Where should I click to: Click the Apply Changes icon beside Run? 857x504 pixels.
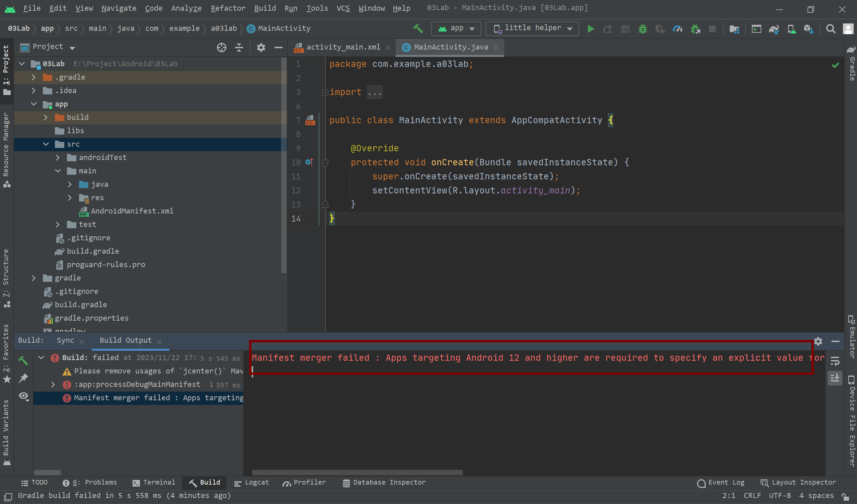pos(608,29)
